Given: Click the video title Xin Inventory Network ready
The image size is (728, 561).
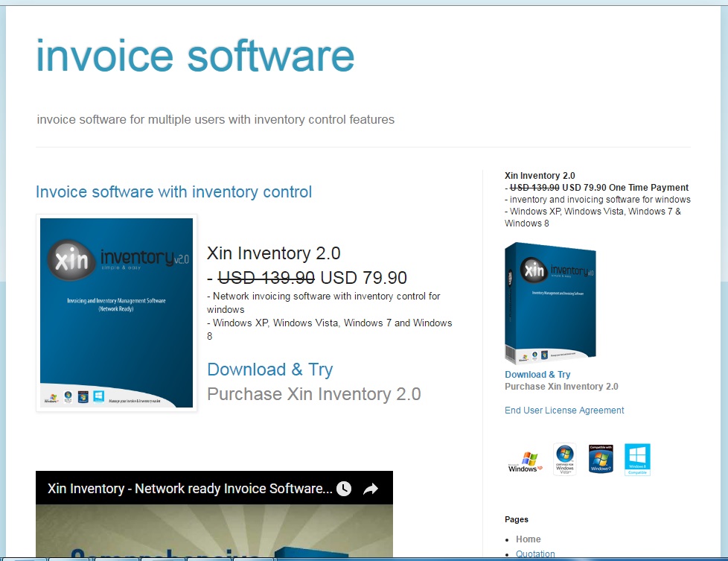Looking at the screenshot, I should (x=189, y=489).
